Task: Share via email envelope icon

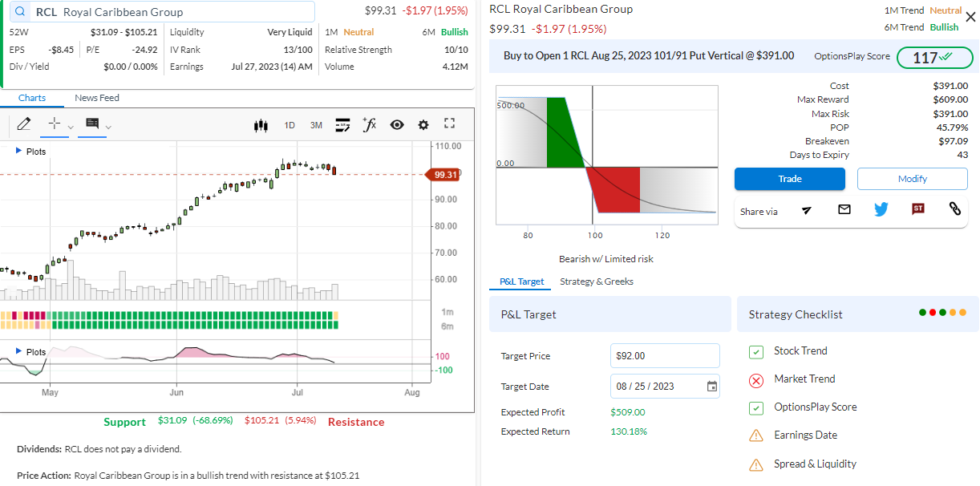Action: pyautogui.click(x=844, y=209)
